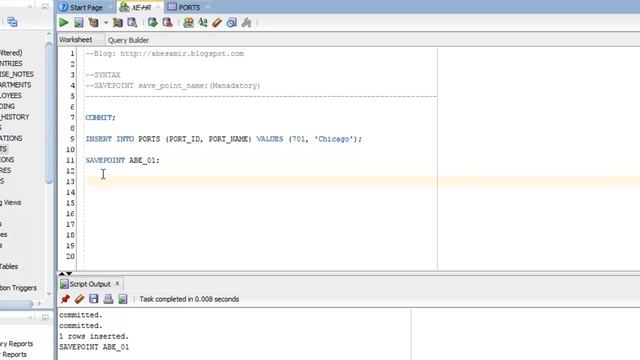Image resolution: width=640 pixels, height=360 pixels.
Task: Click line number 20 in gutter
Action: pyautogui.click(x=70, y=256)
